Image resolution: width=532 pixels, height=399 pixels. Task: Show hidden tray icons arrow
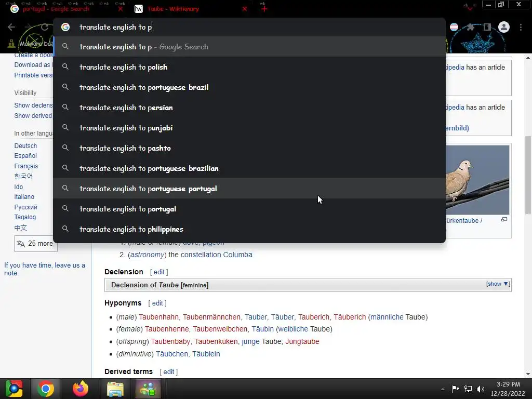coord(443,389)
